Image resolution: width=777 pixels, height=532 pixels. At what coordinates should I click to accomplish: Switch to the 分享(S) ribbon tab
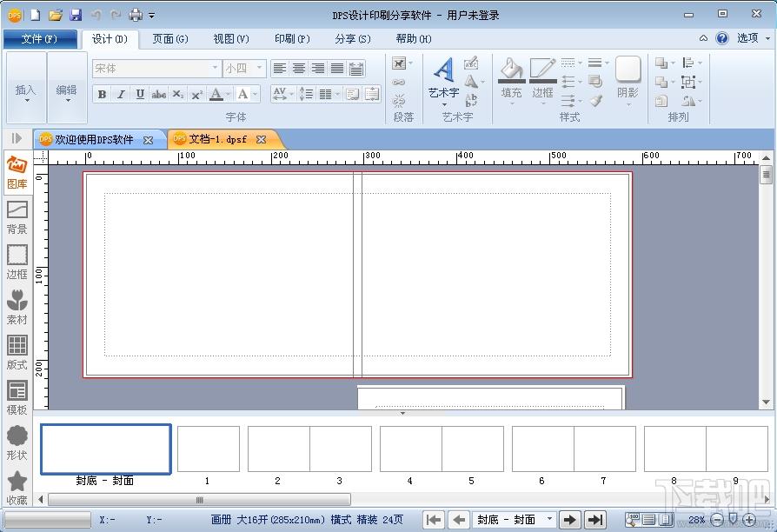coord(352,38)
